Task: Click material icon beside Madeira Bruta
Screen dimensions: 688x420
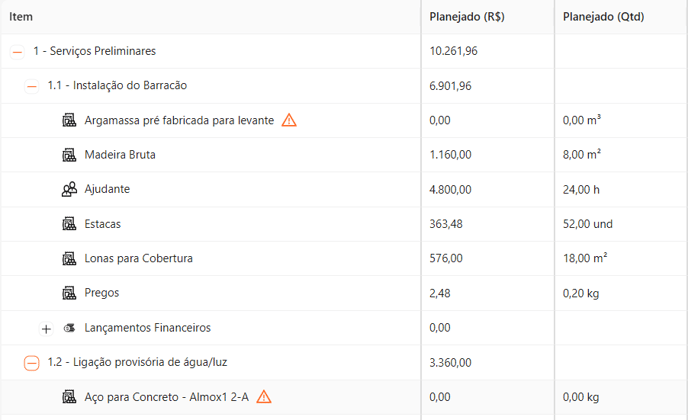Action: click(x=69, y=154)
